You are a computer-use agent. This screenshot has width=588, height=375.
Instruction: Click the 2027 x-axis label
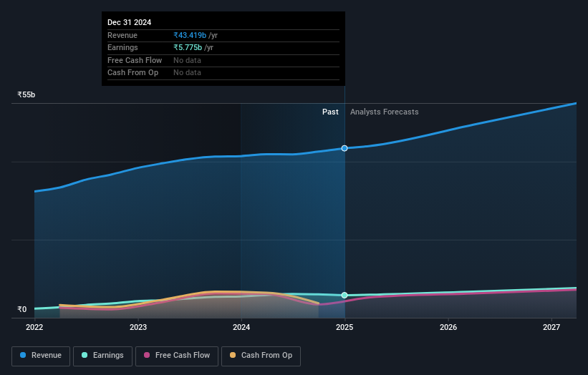coord(551,327)
